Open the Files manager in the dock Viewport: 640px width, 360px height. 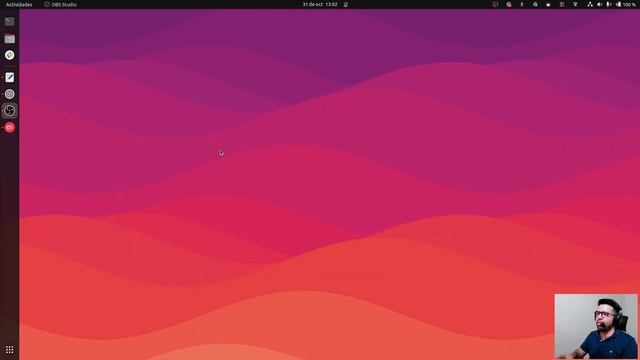(x=9, y=39)
